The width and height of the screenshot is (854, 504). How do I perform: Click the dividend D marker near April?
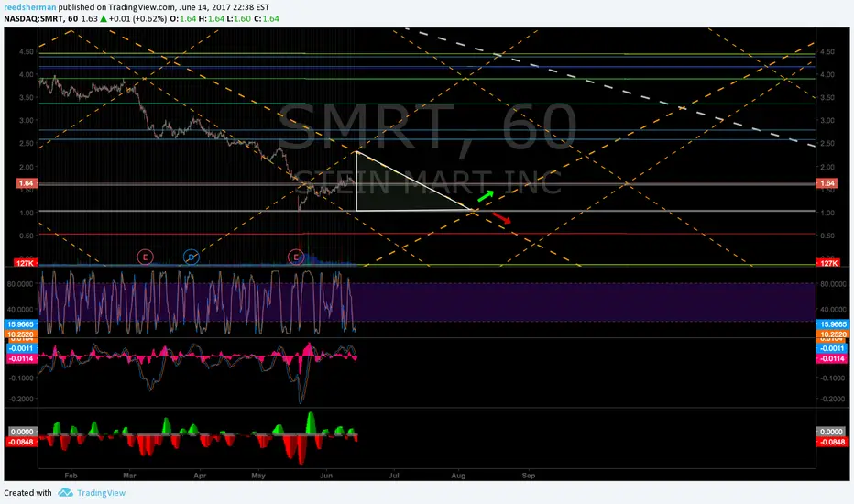[x=192, y=257]
